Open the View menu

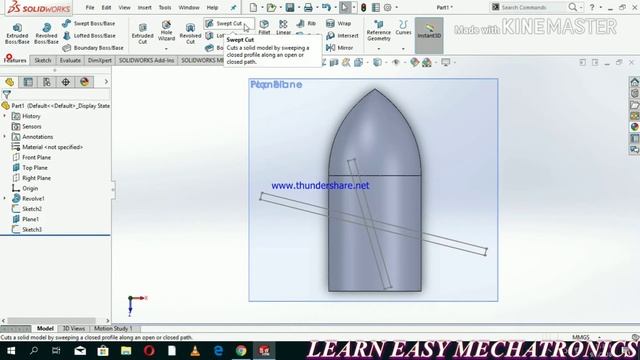pyautogui.click(x=124, y=8)
